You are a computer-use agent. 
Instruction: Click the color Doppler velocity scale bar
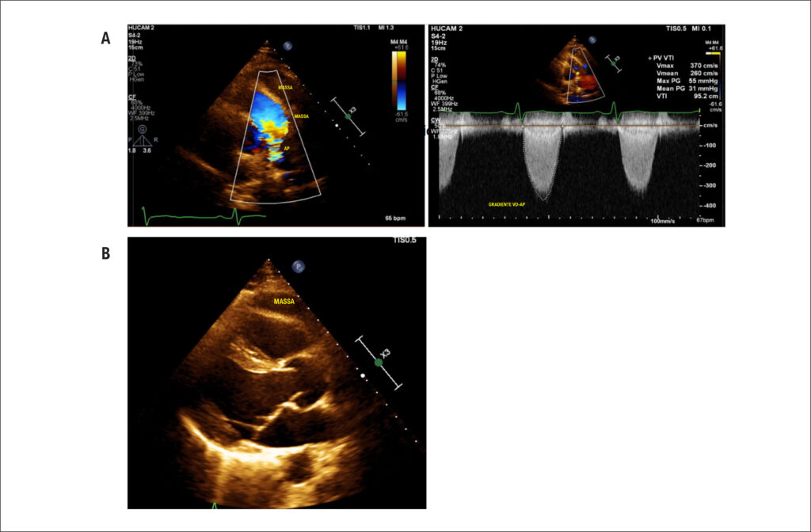(x=399, y=80)
